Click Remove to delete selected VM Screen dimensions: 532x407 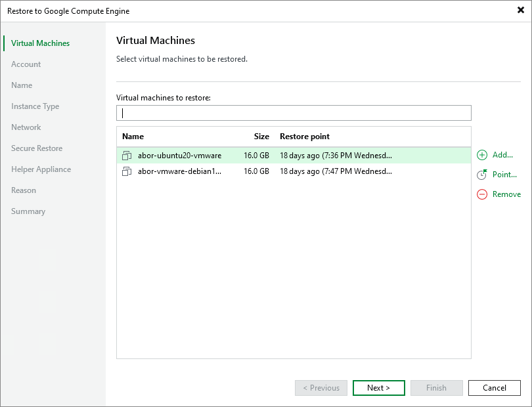point(506,194)
